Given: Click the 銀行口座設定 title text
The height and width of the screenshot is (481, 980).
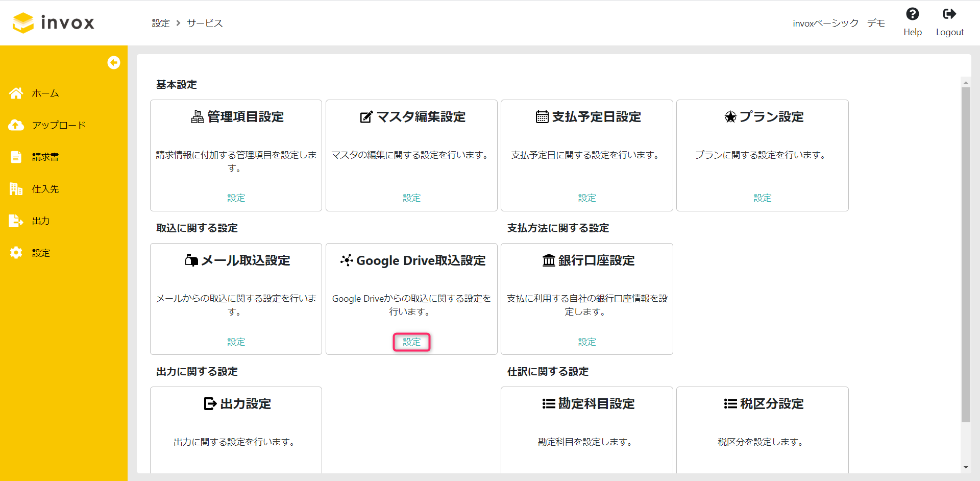Looking at the screenshot, I should (x=597, y=260).
